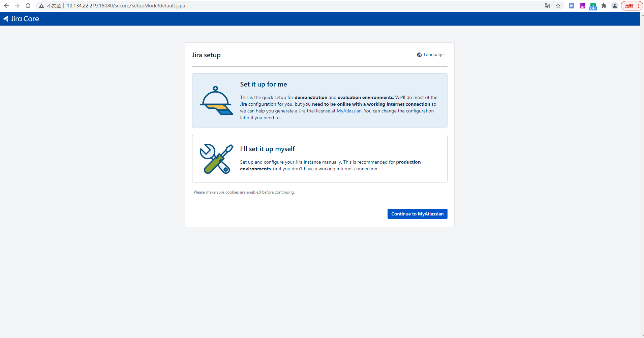644x338 pixels.
Task: Open the Language dropdown
Action: 430,55
